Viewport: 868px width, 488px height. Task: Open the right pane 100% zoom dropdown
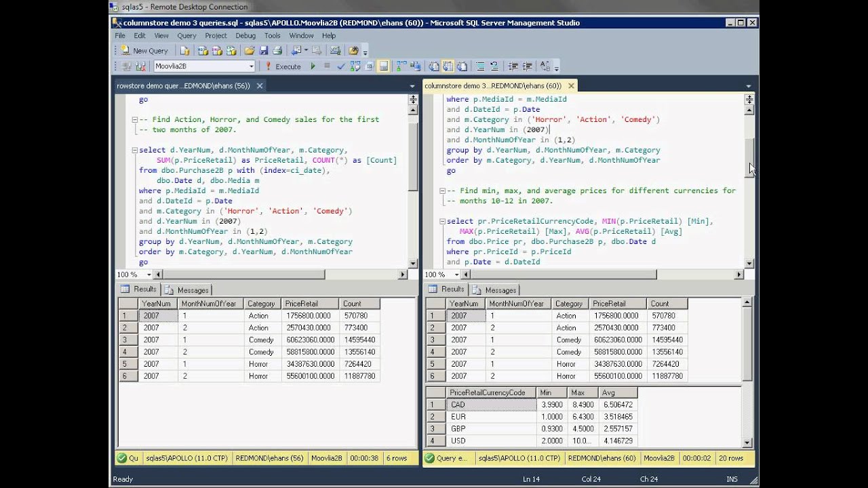456,274
